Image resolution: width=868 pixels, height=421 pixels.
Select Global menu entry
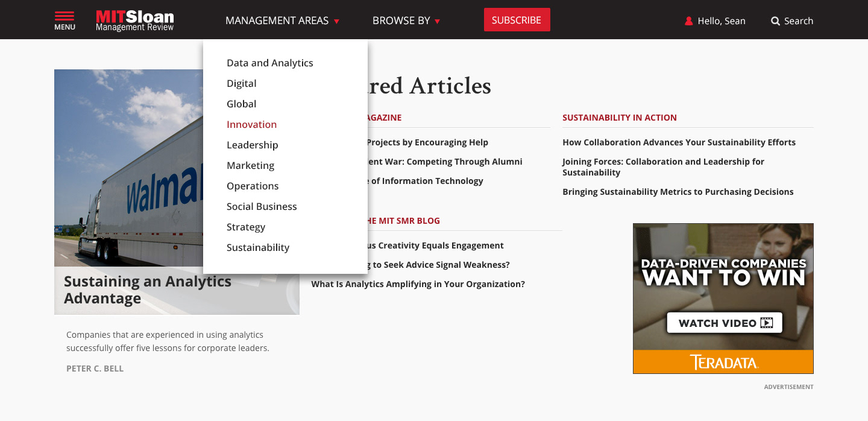(242, 104)
